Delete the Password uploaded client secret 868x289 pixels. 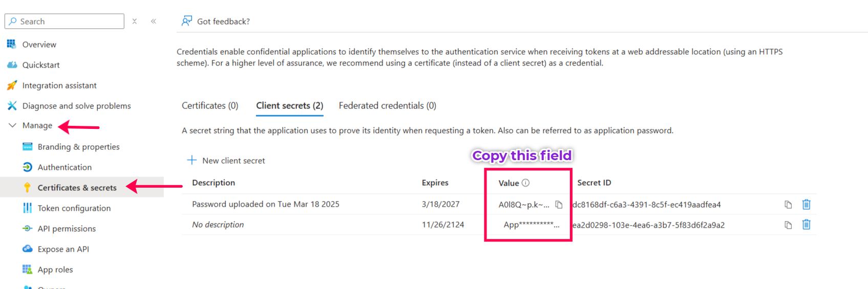806,205
